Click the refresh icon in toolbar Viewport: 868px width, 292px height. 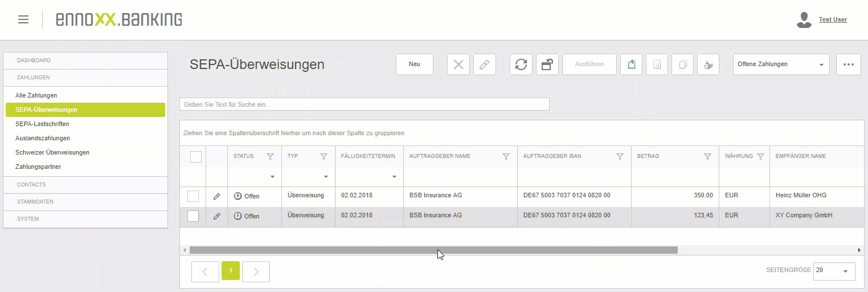click(521, 64)
